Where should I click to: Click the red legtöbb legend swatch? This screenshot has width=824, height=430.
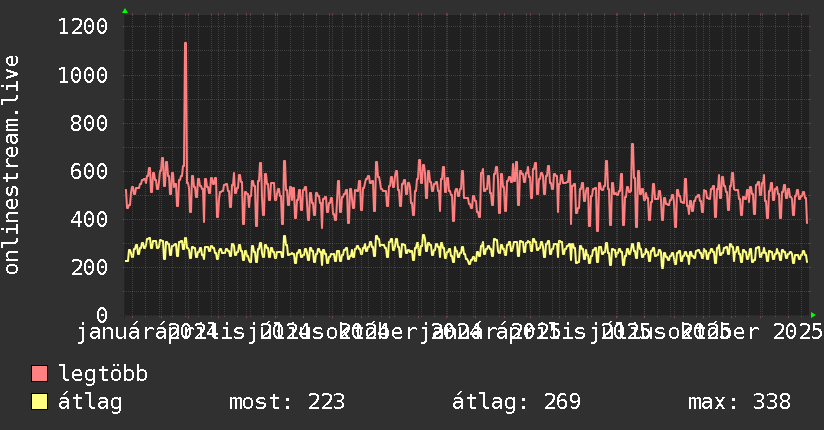[x=39, y=374]
